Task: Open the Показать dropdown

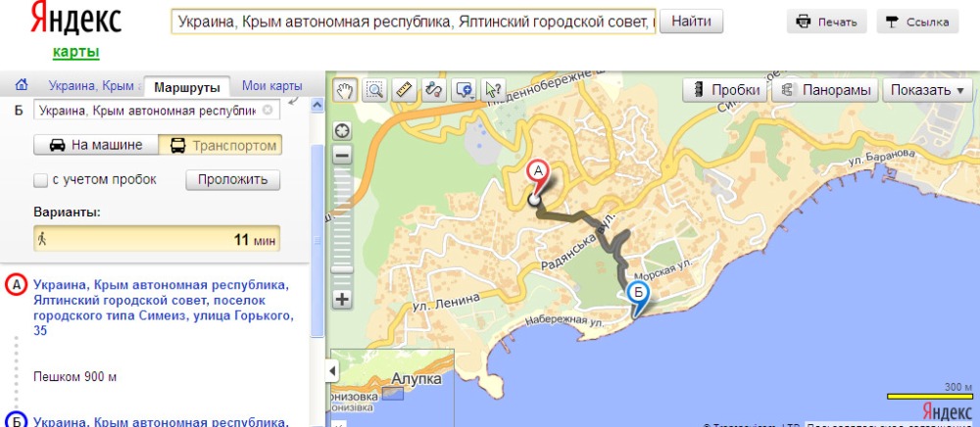Action: (x=927, y=90)
